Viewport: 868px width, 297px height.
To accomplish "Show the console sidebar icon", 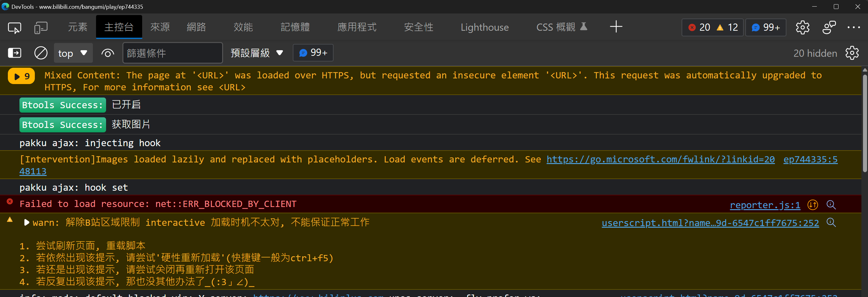I will (x=14, y=53).
